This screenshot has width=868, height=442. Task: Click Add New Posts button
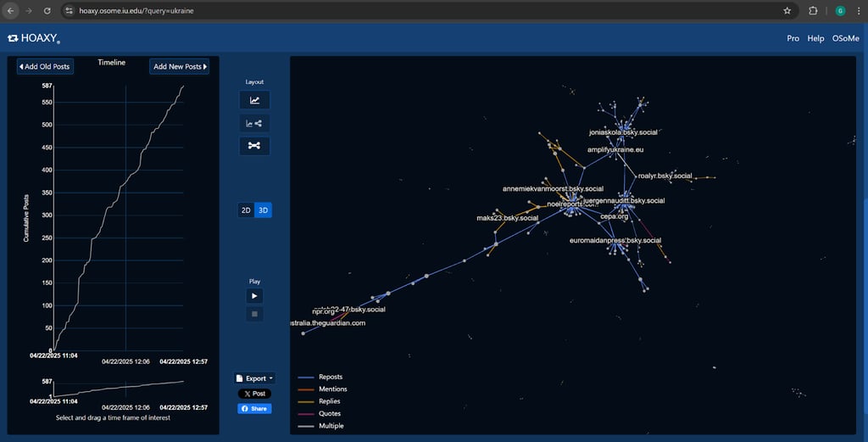(x=180, y=66)
